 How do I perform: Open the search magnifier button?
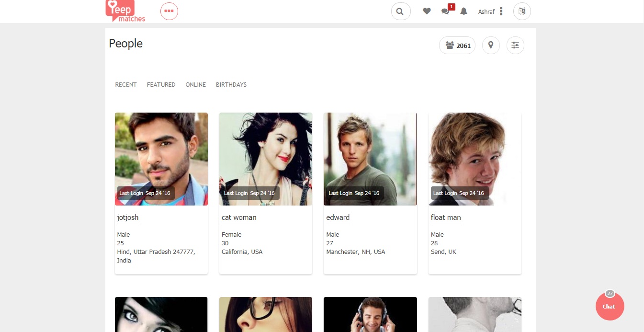tap(401, 11)
